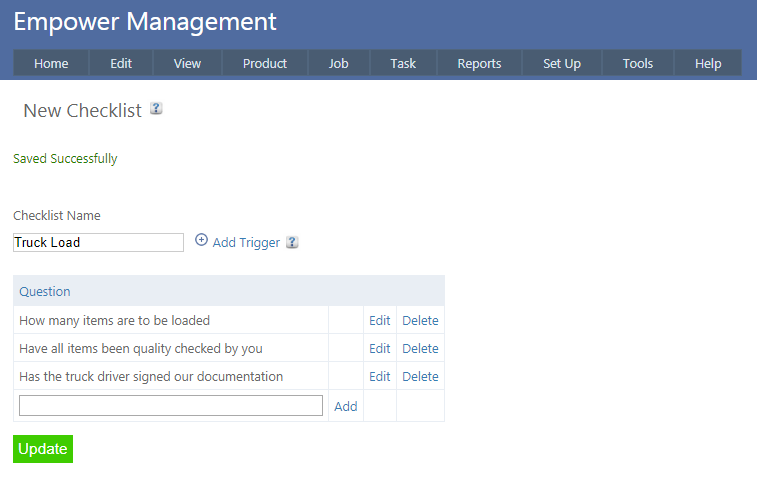Open the Tools menu
The height and width of the screenshot is (477, 757).
point(638,63)
